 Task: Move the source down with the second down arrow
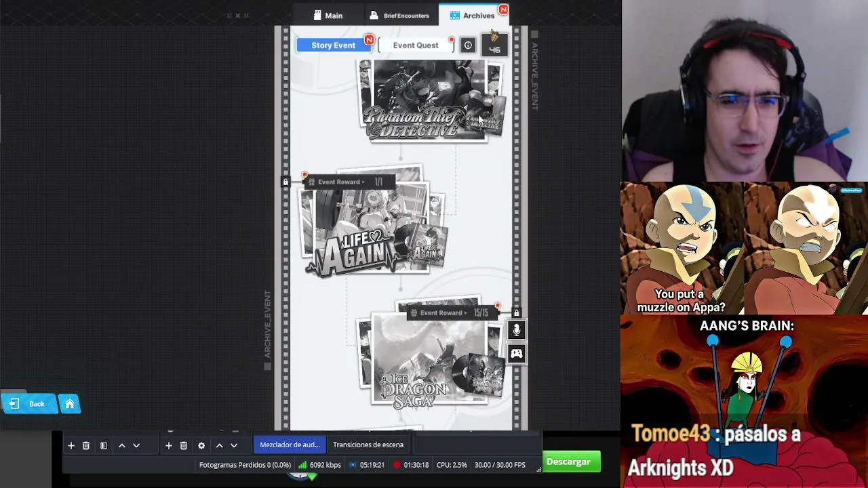click(x=234, y=445)
